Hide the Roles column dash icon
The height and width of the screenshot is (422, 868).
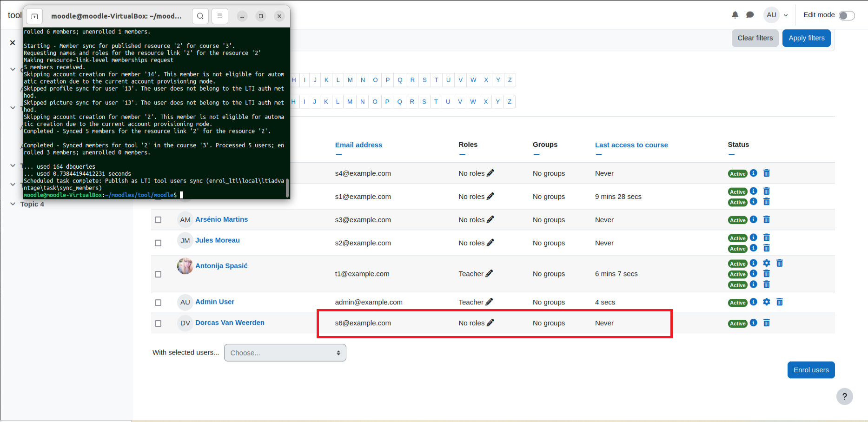click(x=462, y=154)
